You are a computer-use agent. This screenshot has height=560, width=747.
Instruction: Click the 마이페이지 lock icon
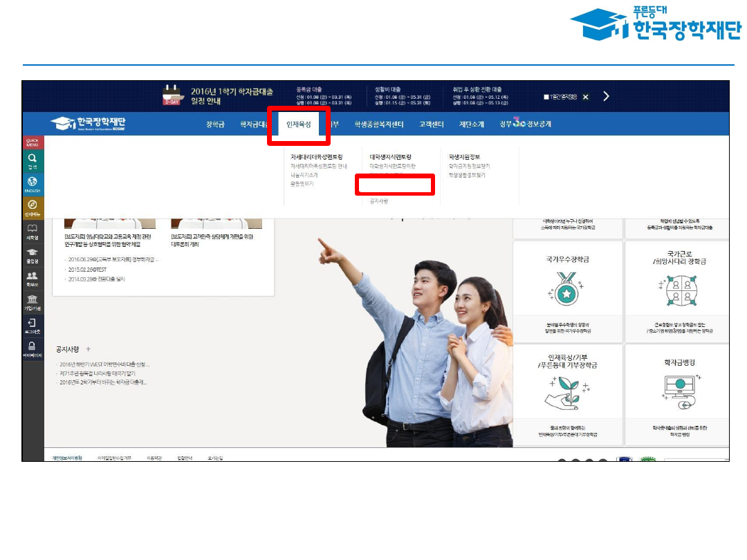coord(33,349)
